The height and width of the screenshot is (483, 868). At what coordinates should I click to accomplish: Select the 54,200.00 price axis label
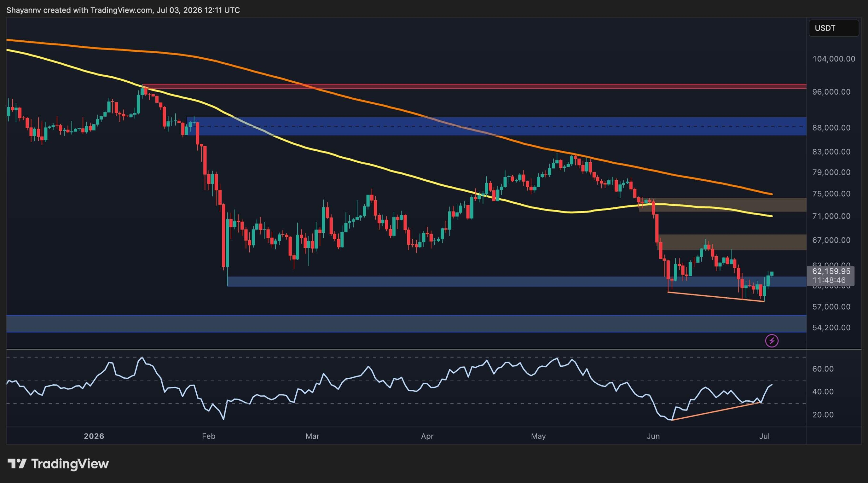click(831, 327)
